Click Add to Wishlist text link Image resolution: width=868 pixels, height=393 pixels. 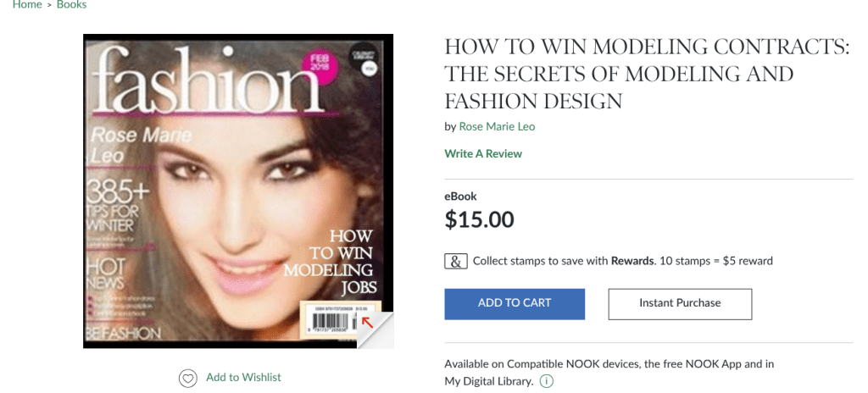pos(243,378)
